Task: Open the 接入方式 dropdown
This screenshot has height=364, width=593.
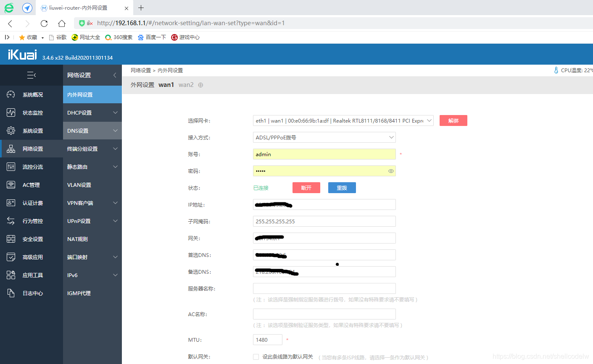Action: pos(324,137)
